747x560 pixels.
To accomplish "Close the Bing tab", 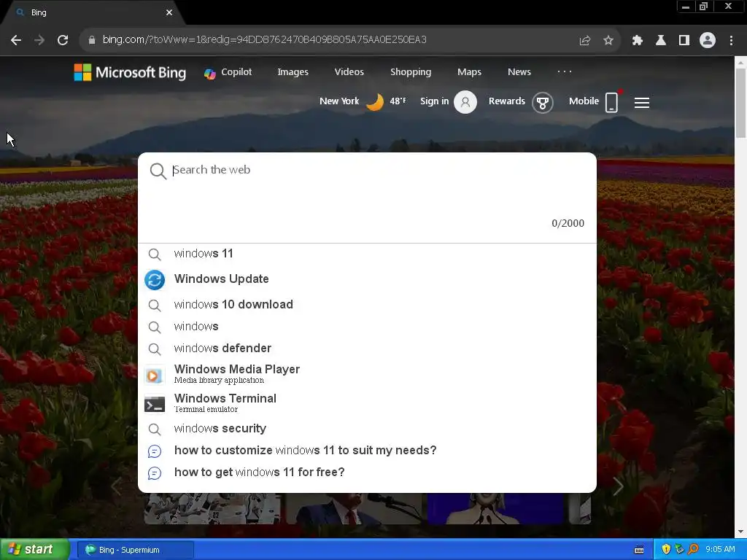I will tap(169, 13).
